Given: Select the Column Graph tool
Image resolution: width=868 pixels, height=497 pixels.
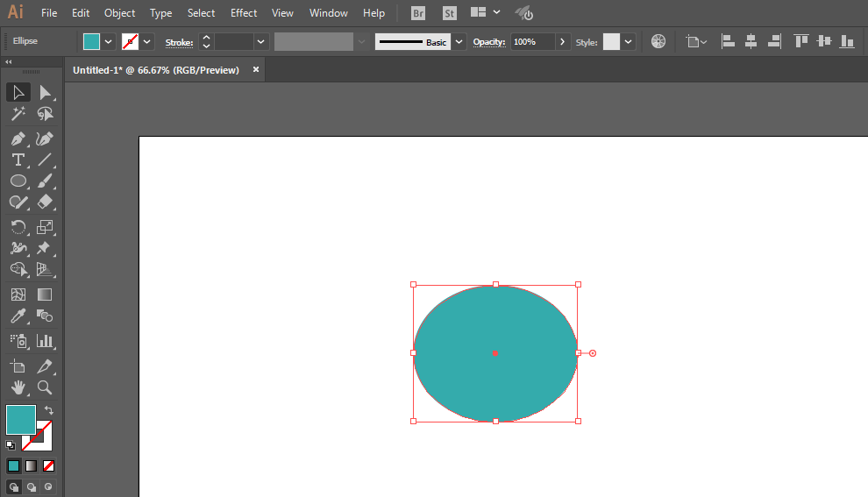Looking at the screenshot, I should coord(45,341).
